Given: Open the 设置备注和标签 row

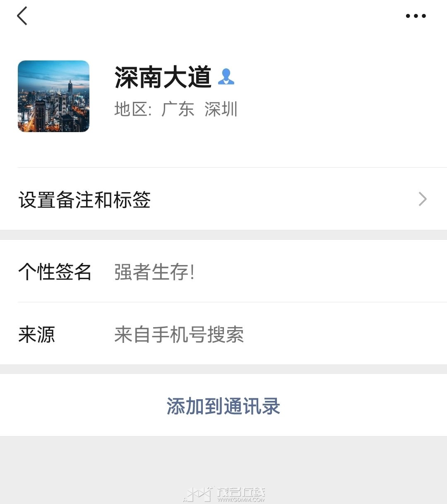Looking at the screenshot, I should pos(223,199).
